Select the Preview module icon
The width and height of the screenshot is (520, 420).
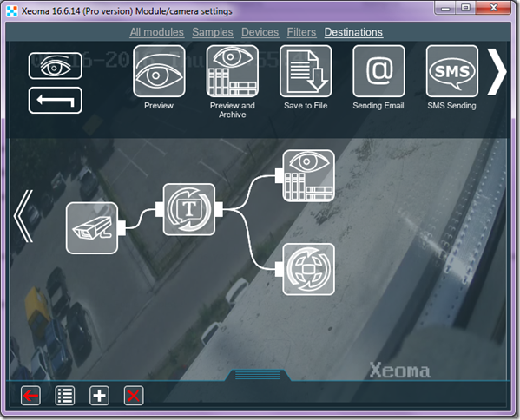[x=159, y=71]
